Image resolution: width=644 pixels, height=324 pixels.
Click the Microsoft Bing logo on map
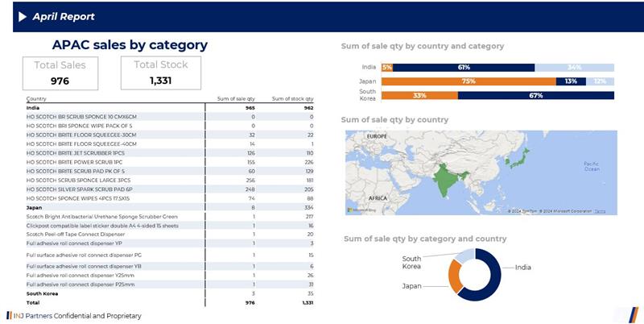361,210
